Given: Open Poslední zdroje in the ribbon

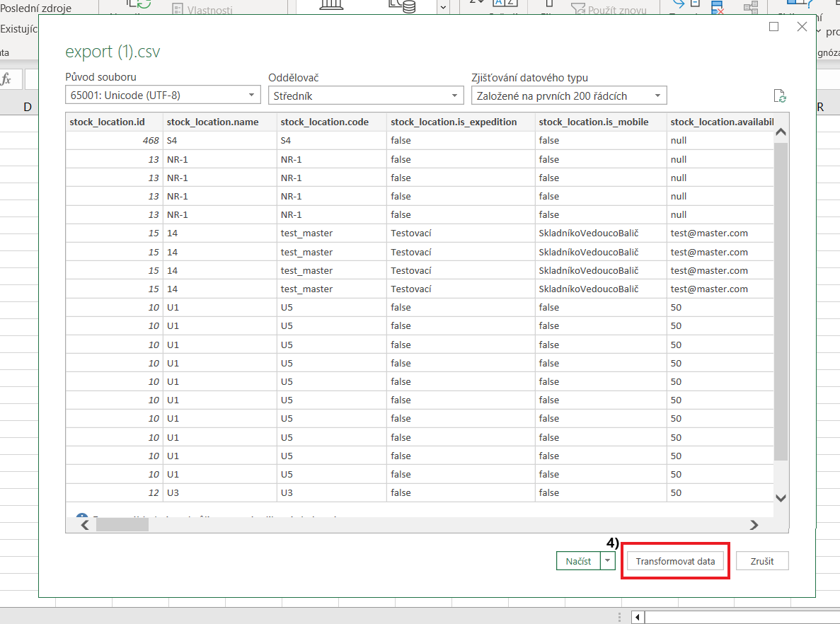Looking at the screenshot, I should (35, 8).
